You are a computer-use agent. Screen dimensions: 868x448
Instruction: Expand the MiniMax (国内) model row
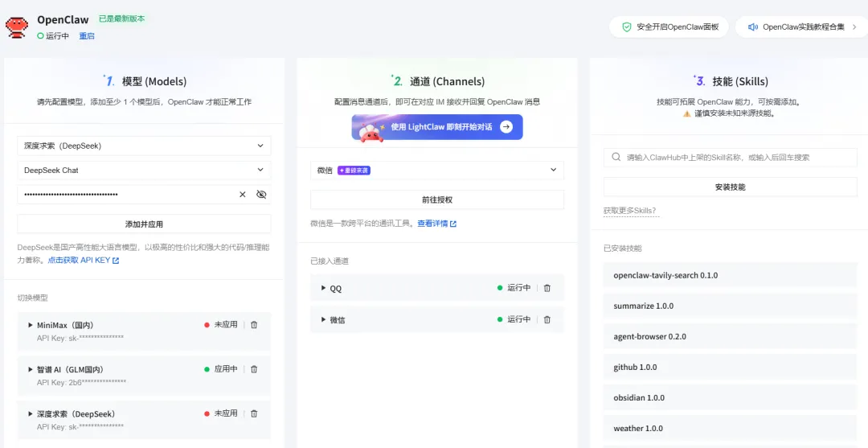pos(31,325)
